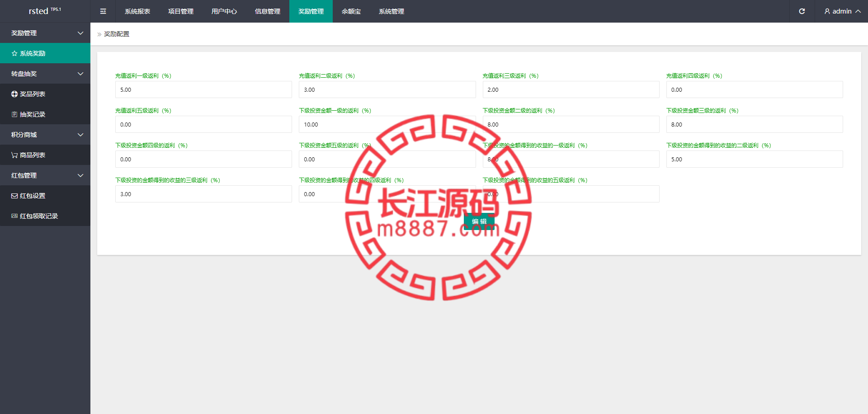The image size is (868, 414).
Task: Open the admin dropdown arrow
Action: coord(858,11)
